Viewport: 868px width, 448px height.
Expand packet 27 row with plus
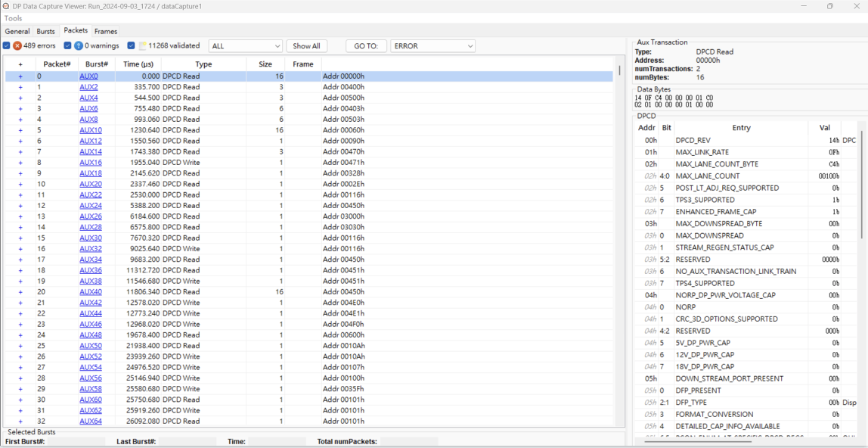[20, 368]
